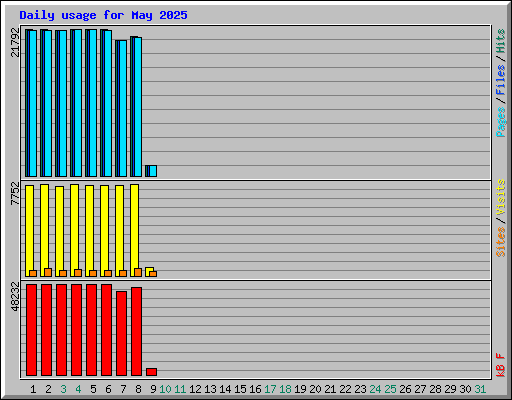The height and width of the screenshot is (400, 512).
Task: Select the red KB bar for day 7
Action: pyautogui.click(x=122, y=333)
